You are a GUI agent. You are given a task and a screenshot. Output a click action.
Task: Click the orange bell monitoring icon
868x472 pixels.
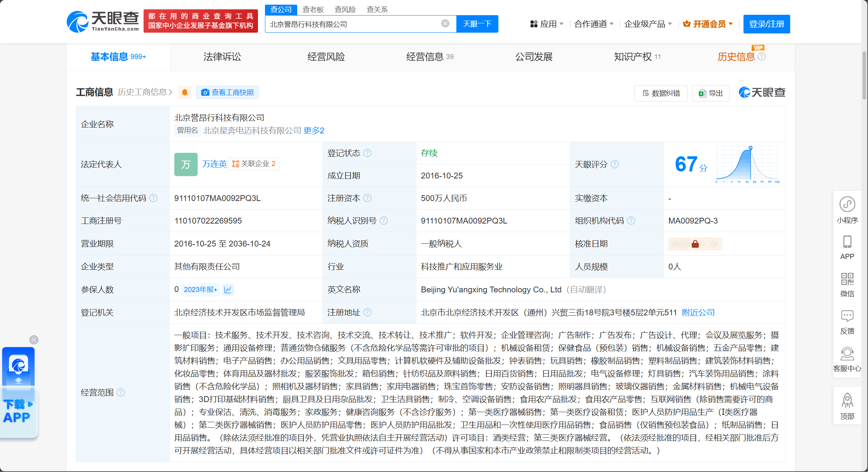[185, 92]
